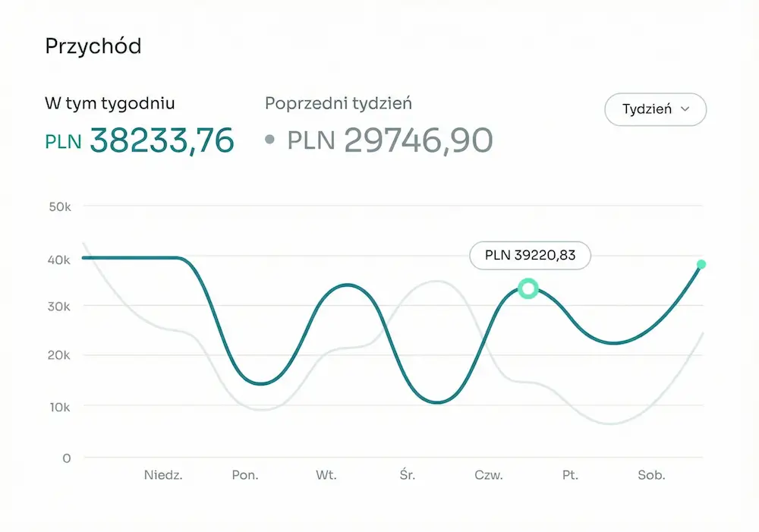
Task: Click the Wt. day label
Action: tap(326, 476)
